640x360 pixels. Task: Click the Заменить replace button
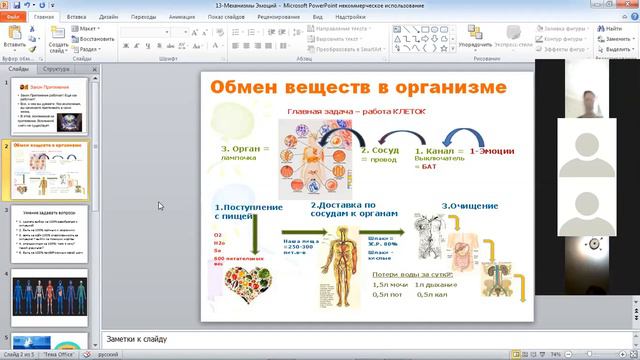coord(616,39)
